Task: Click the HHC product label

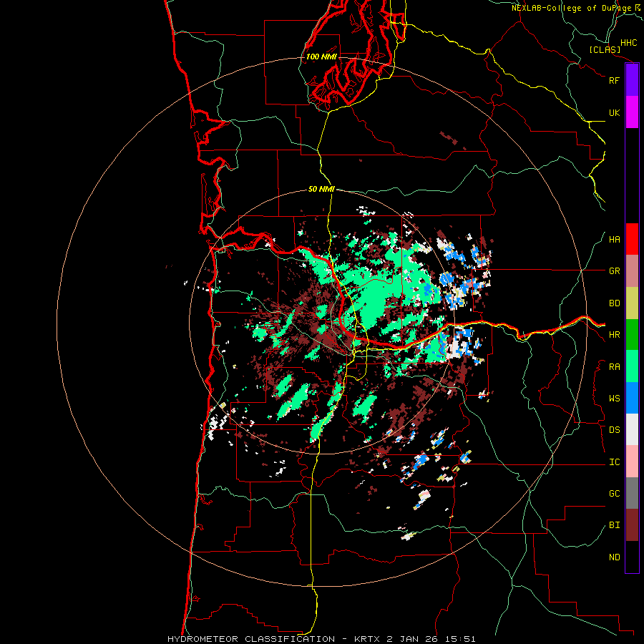Action: tap(628, 43)
